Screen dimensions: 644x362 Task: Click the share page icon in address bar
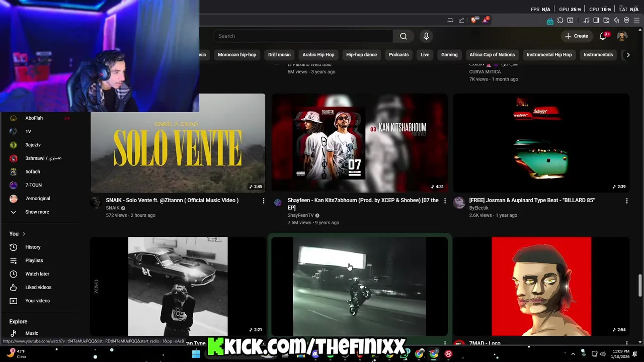(461, 20)
